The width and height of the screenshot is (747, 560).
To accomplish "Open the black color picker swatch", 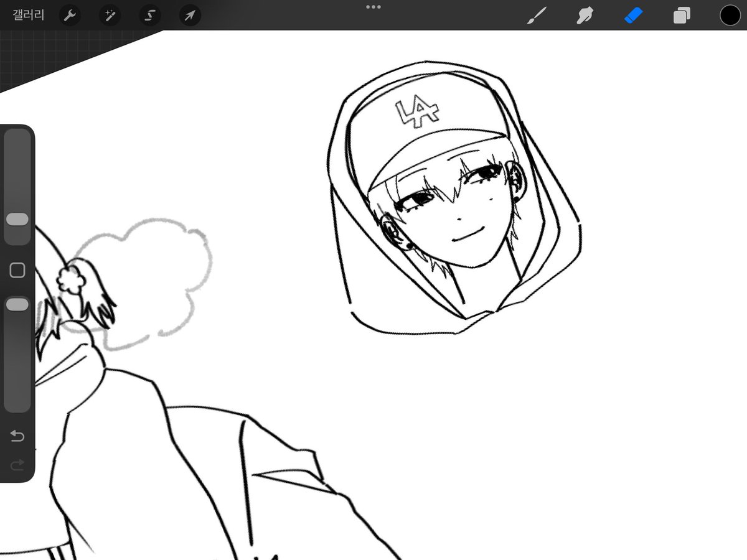I will tap(730, 15).
